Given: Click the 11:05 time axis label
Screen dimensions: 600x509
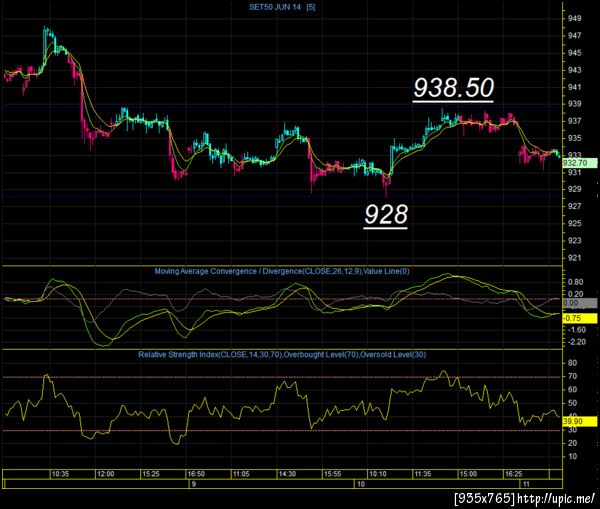Looking at the screenshot, I should click(241, 474).
